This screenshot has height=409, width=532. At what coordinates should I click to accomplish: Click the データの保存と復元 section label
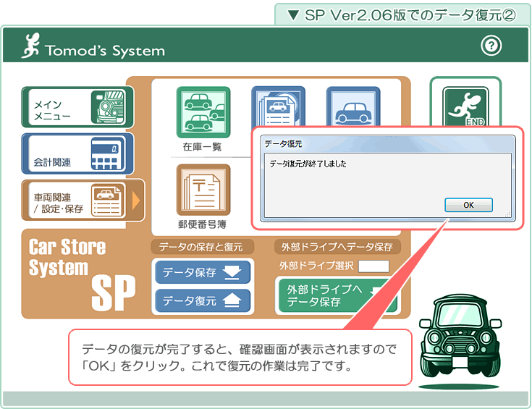(202, 247)
